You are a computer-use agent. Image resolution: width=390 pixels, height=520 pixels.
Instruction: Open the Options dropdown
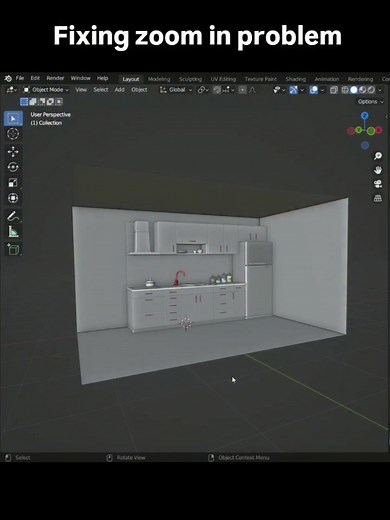(370, 102)
